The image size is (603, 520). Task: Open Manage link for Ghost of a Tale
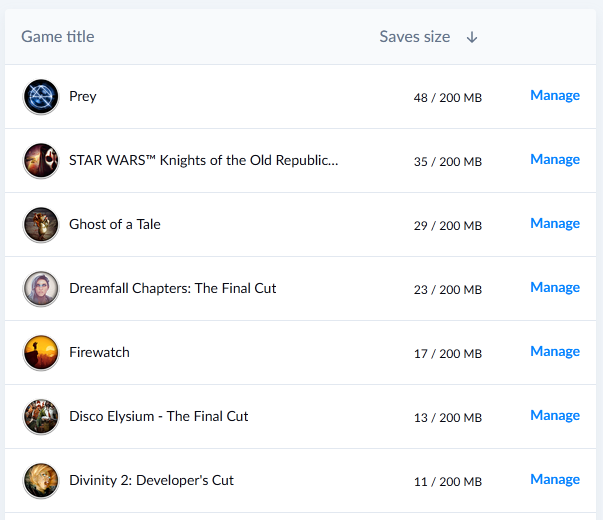click(555, 223)
